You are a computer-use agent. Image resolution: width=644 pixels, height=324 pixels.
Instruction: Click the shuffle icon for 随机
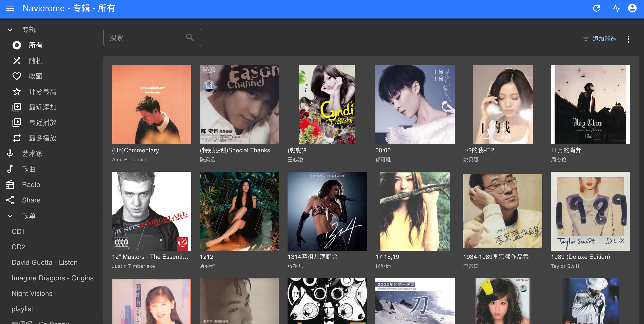(x=17, y=61)
